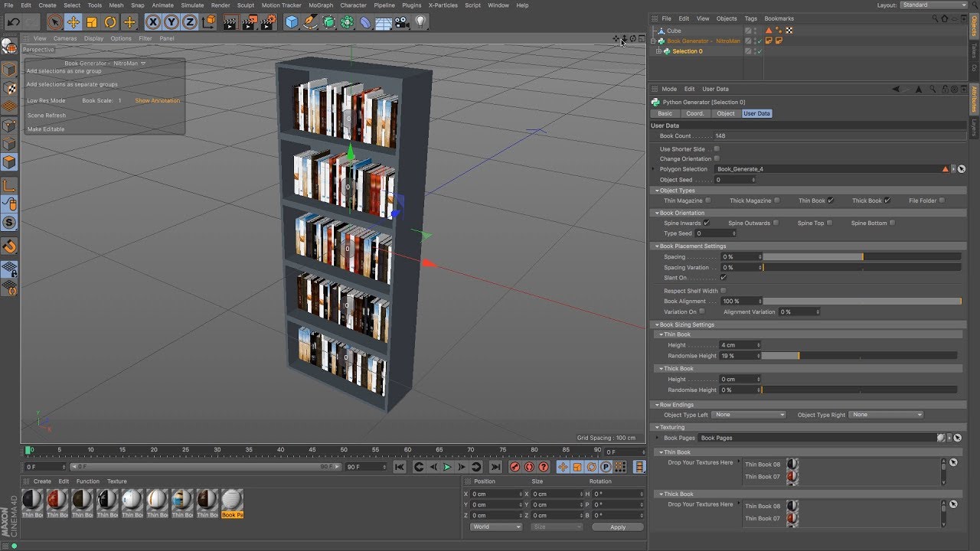Screen dimensions: 980x551
Task: Add a Light object
Action: [420, 22]
